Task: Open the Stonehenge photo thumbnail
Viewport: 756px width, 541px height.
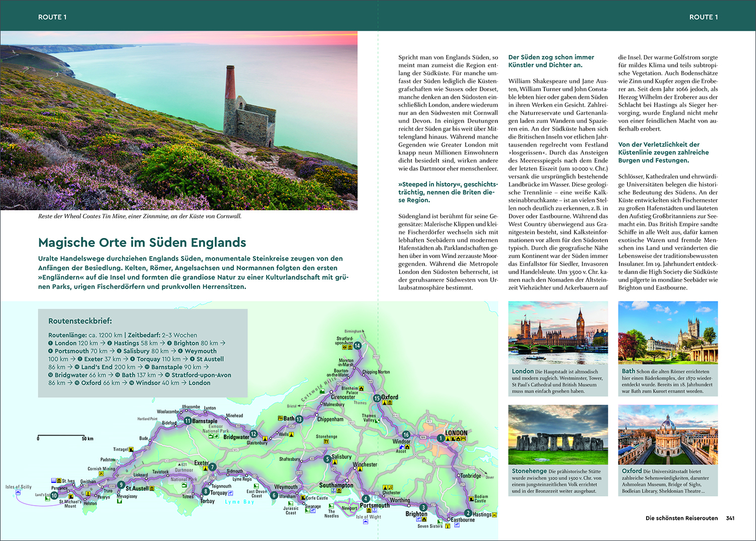Action: [558, 435]
